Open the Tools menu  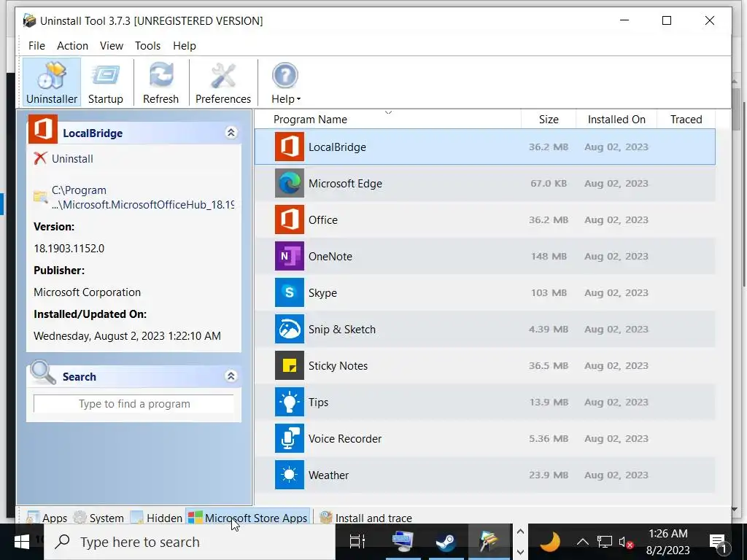(147, 46)
